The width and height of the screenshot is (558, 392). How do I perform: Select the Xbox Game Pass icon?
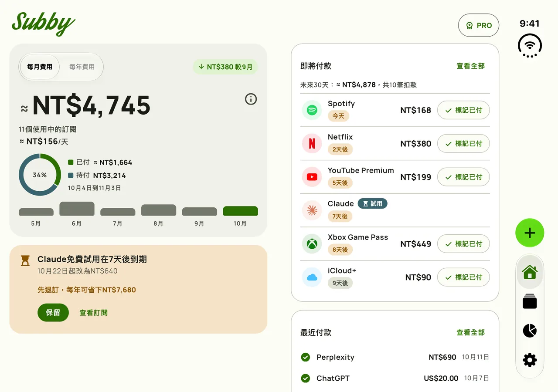pyautogui.click(x=312, y=243)
